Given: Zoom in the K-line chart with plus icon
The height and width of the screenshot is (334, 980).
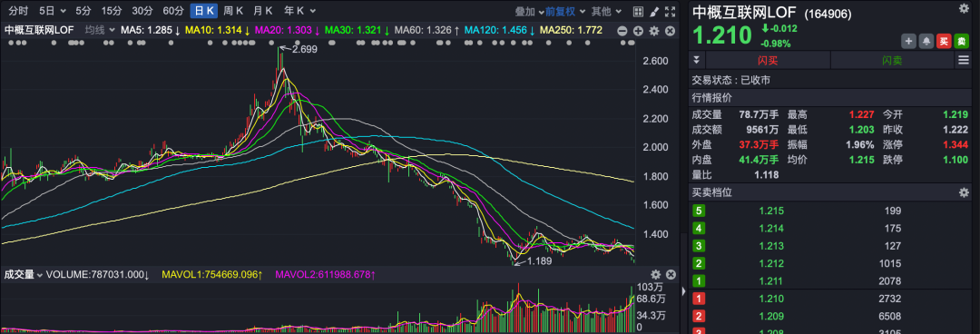Looking at the screenshot, I should [x=638, y=31].
